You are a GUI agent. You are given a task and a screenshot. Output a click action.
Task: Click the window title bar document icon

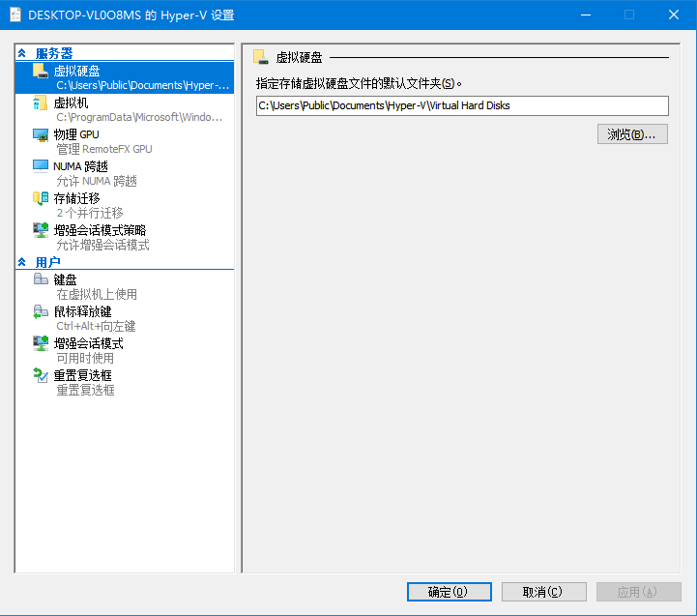(x=15, y=15)
